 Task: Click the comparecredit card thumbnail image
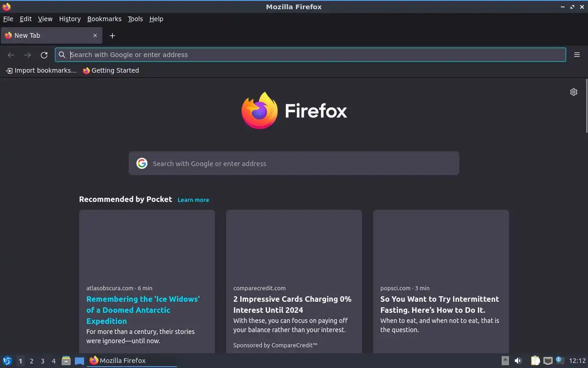point(294,244)
